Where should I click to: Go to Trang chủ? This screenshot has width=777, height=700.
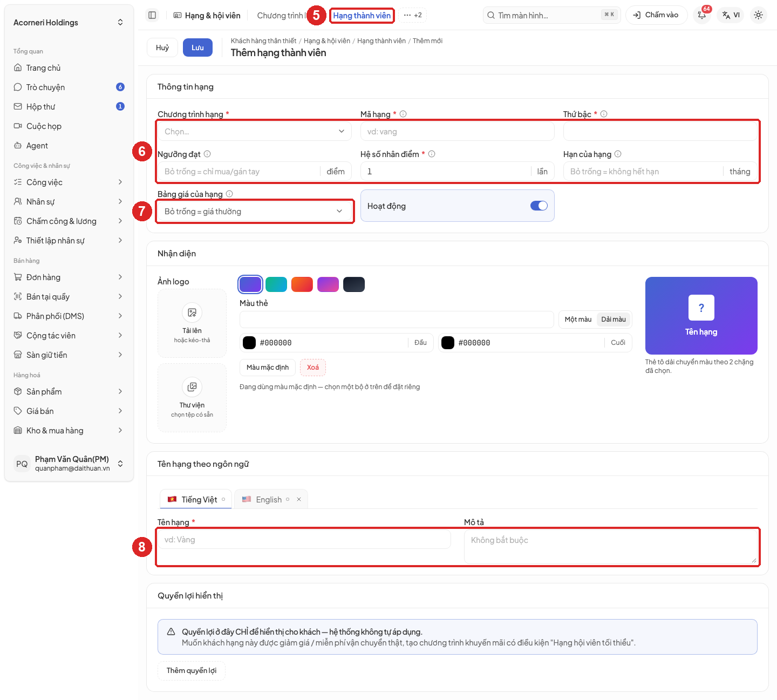(69, 68)
